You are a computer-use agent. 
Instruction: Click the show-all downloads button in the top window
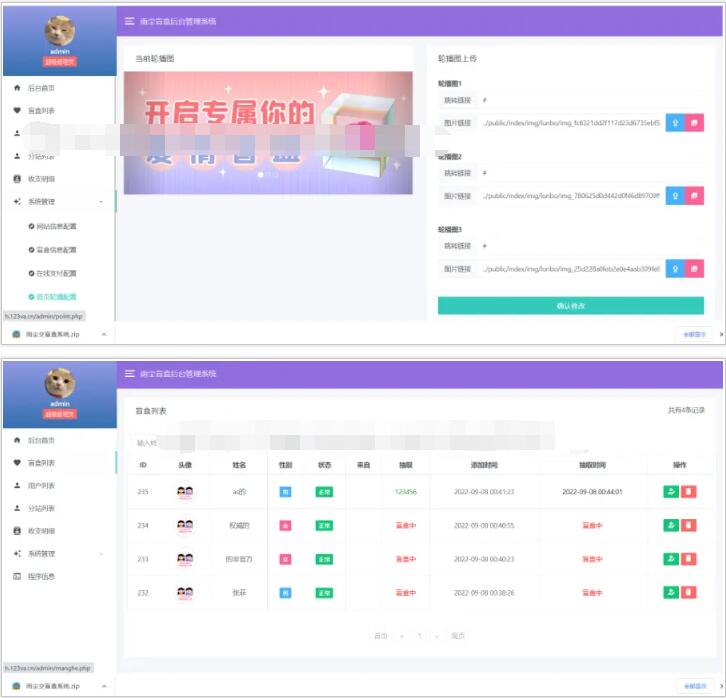(x=695, y=334)
